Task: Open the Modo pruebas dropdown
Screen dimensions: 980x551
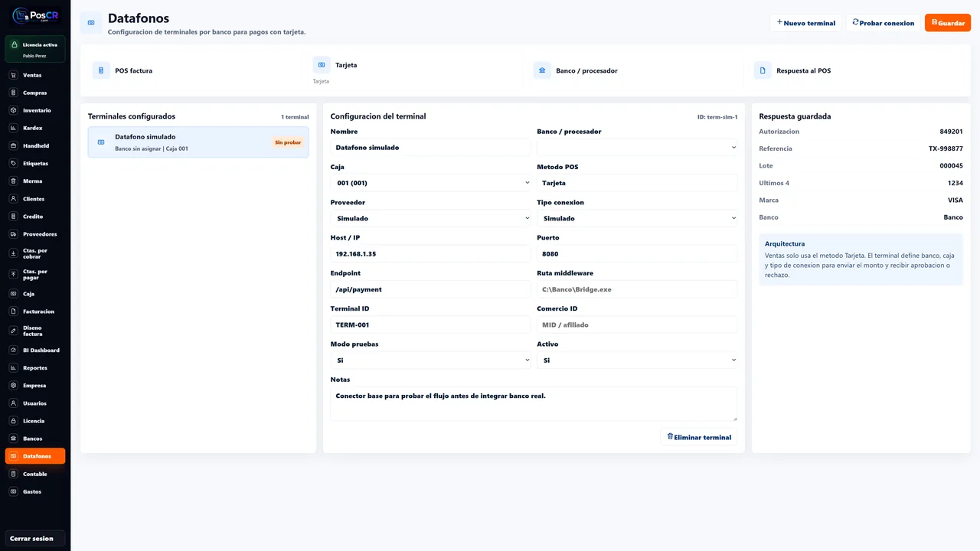Action: pos(430,360)
